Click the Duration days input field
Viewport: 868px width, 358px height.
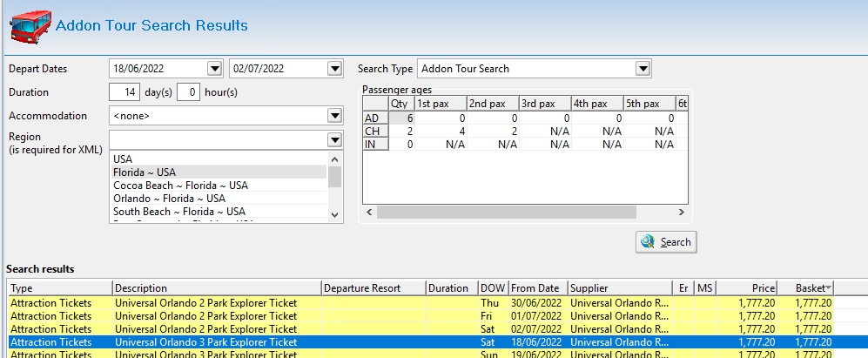tap(124, 92)
